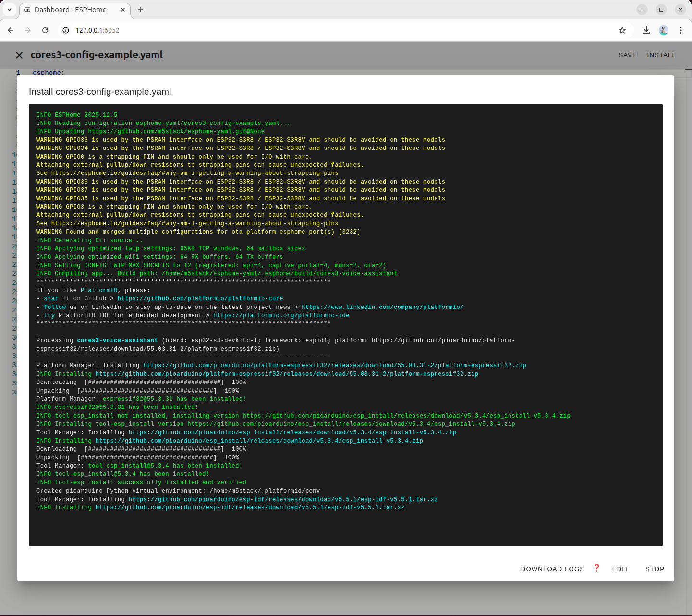
Task: Open the Chrome profile avatar
Action: click(664, 30)
